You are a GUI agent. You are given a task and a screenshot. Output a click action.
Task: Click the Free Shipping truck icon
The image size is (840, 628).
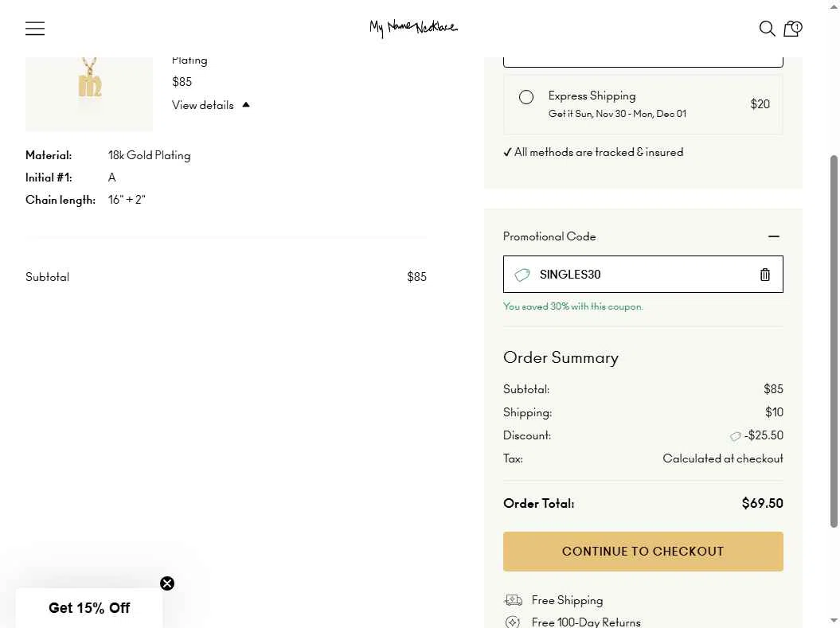tap(514, 600)
